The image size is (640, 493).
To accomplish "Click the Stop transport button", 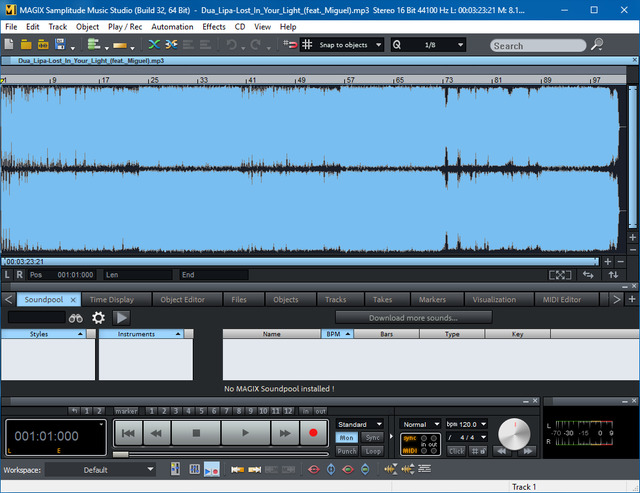I will (x=197, y=433).
